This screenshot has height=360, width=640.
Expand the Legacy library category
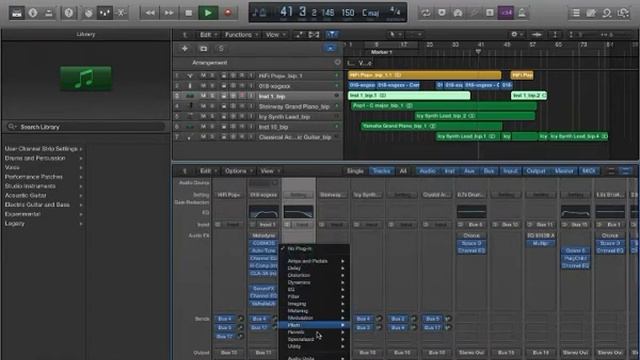pyautogui.click(x=43, y=224)
